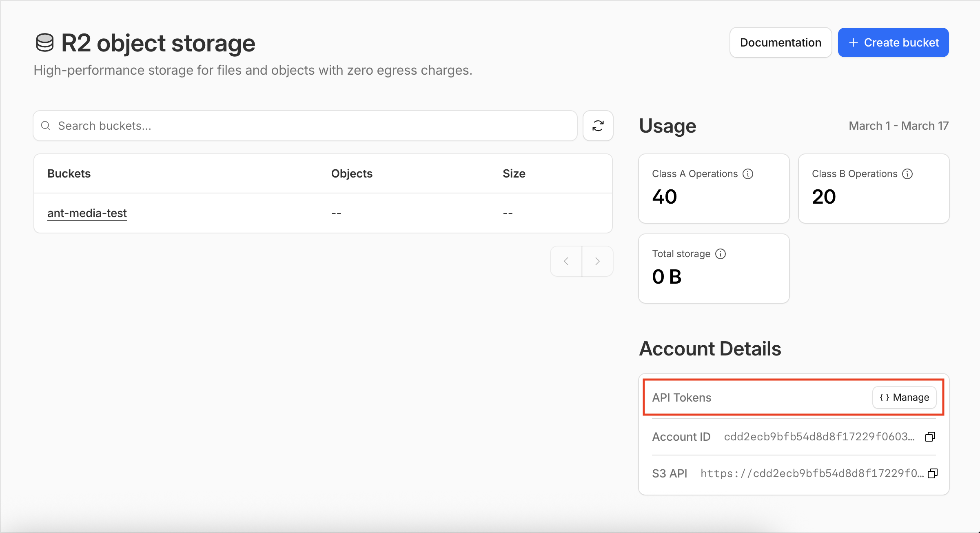
Task: Copy the Account ID value
Action: (x=930, y=437)
